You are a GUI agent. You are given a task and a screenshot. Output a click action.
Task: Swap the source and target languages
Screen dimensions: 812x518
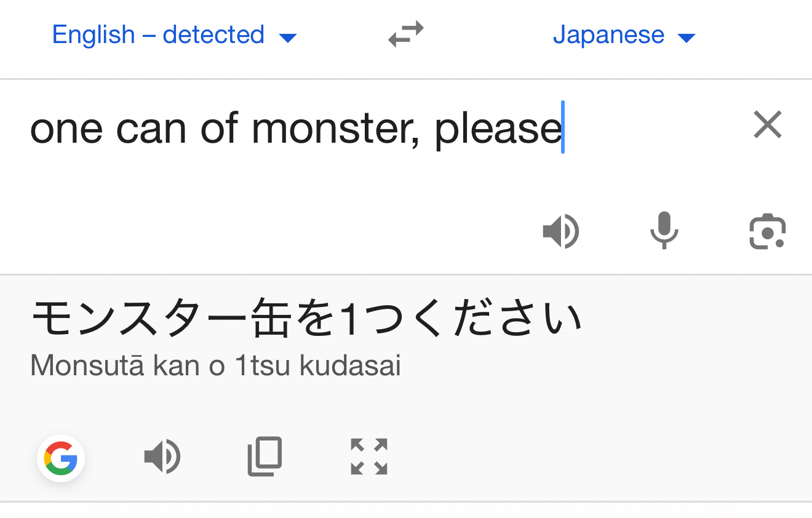click(x=406, y=34)
